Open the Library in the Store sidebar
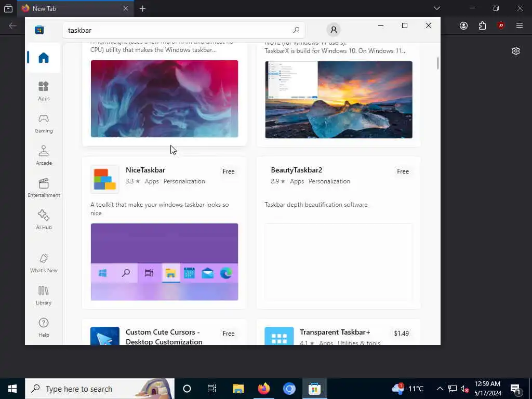Viewport: 532px width, 399px height. coord(44,296)
